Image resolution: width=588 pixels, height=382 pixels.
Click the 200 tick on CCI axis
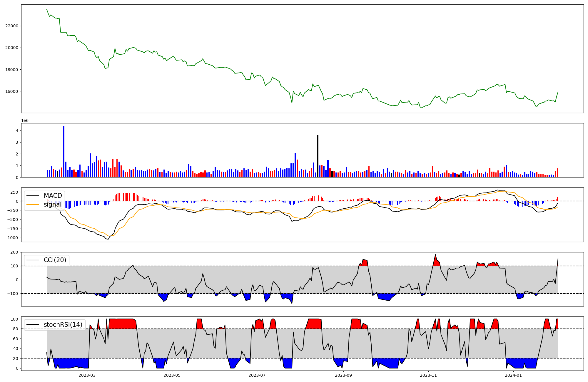click(x=14, y=252)
